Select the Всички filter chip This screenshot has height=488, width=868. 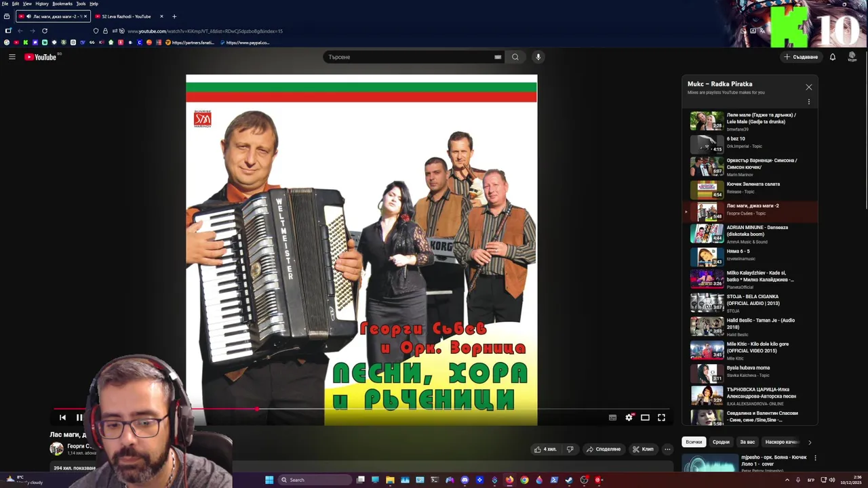coord(694,442)
